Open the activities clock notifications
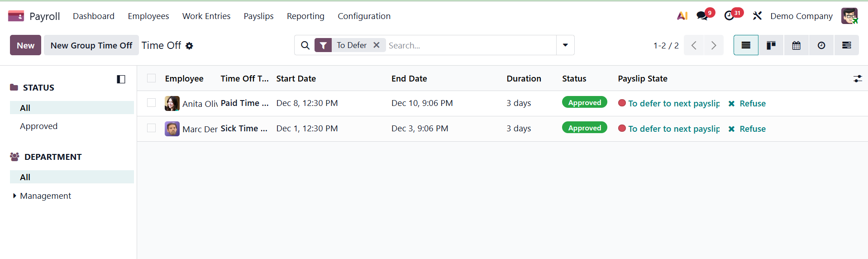This screenshot has width=868, height=259. [729, 16]
